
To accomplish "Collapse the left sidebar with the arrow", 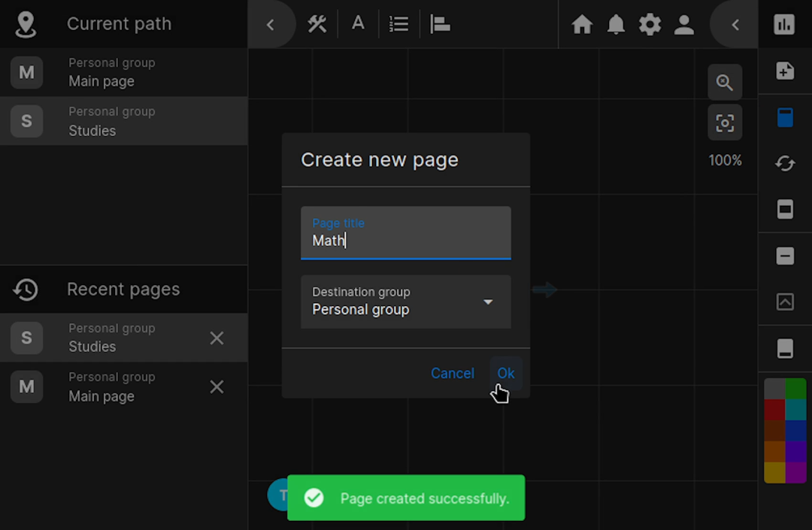I will [x=271, y=25].
